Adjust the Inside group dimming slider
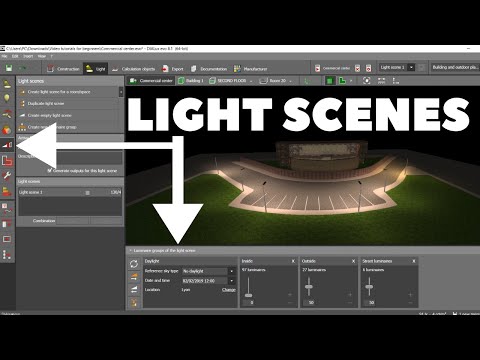 coord(249,295)
